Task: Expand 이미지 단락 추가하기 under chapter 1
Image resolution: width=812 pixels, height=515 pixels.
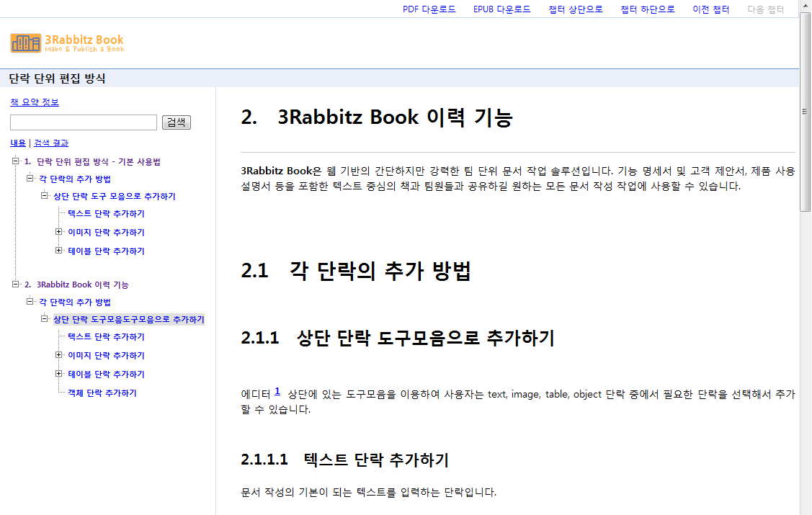Action: (59, 232)
